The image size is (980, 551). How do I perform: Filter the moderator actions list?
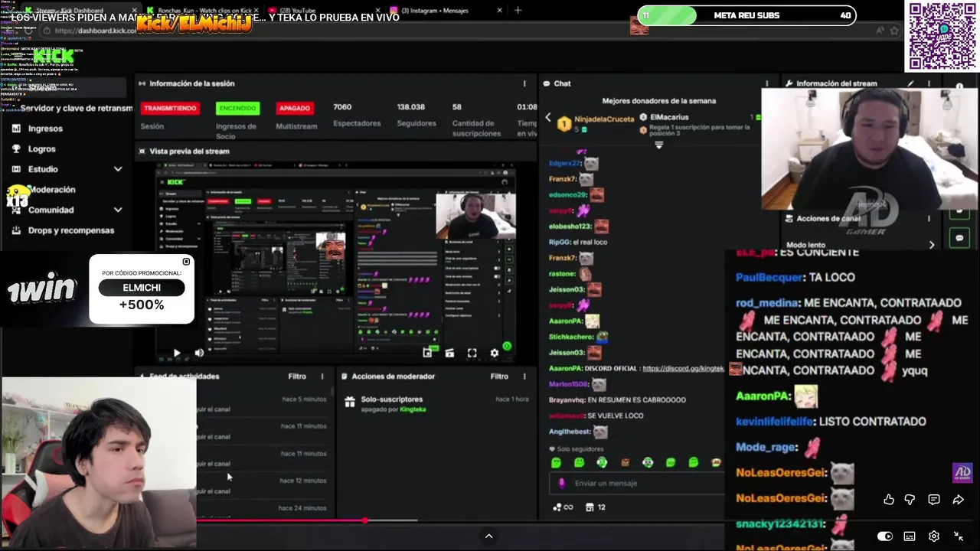point(499,377)
